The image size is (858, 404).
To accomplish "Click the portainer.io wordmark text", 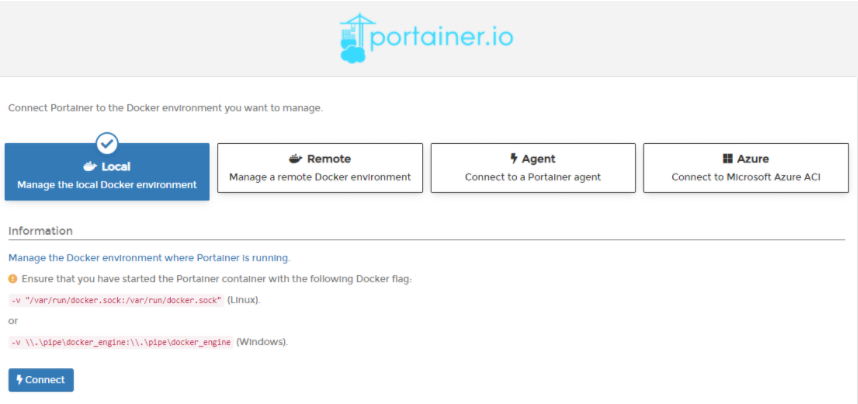I will 442,38.
